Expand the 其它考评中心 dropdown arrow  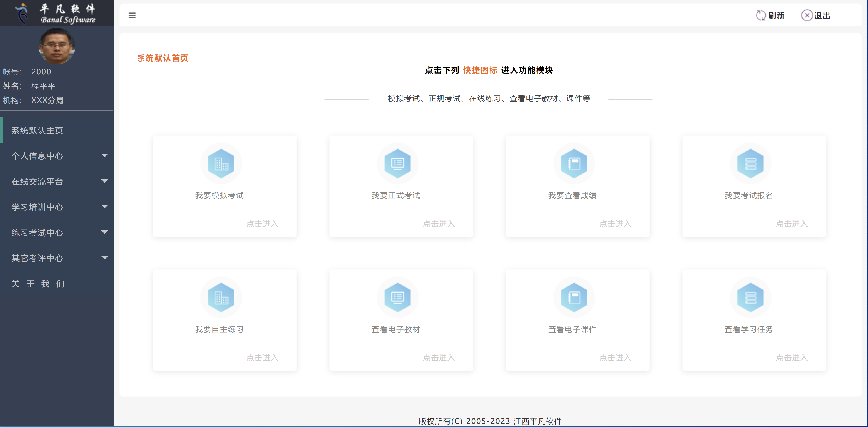[x=105, y=258]
